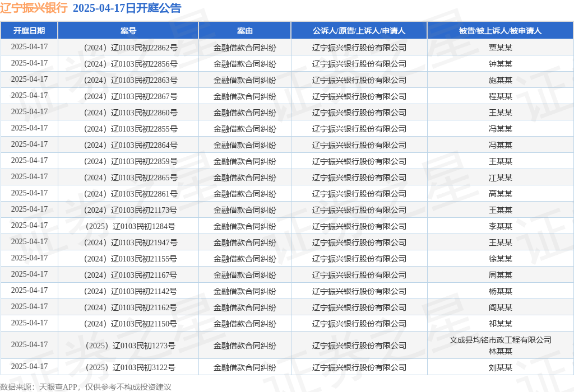Click defendant name 高某某
Viewport: 574px width, 392px height.
(501, 194)
